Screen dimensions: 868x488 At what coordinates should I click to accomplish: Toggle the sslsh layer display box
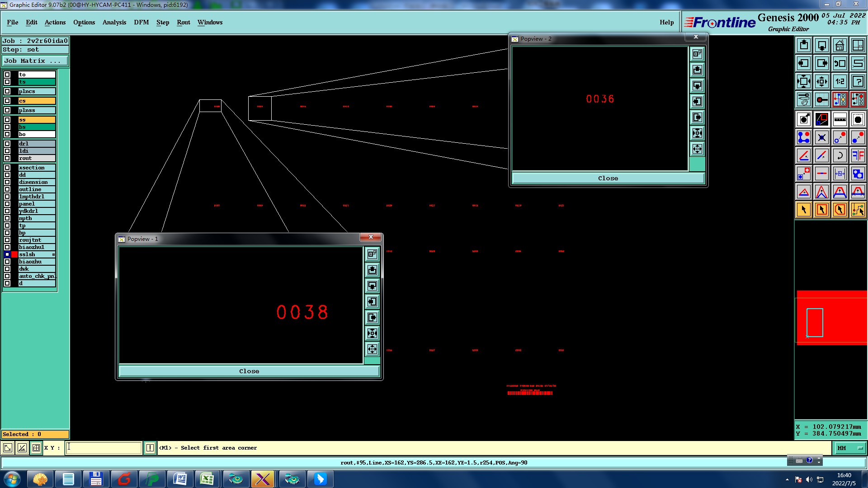(x=7, y=254)
